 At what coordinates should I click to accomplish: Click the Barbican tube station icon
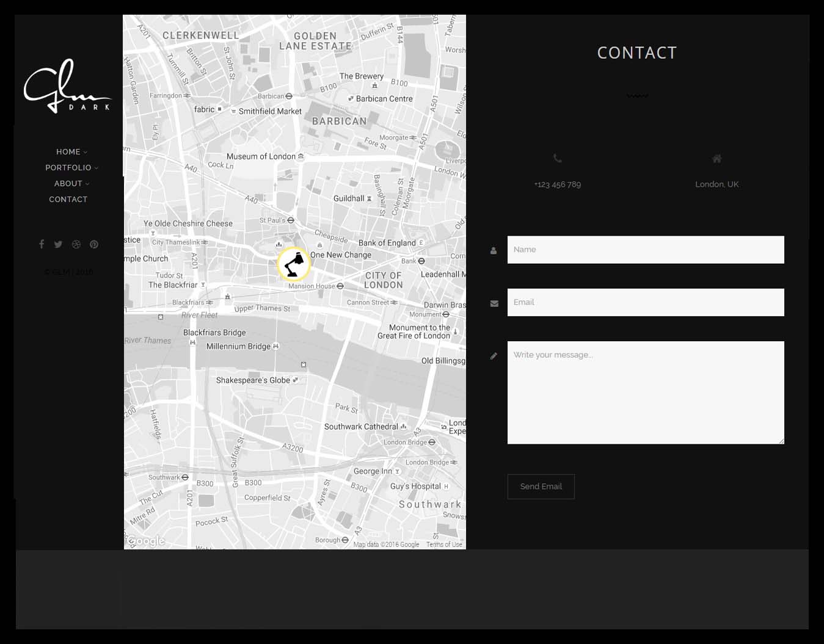click(289, 96)
